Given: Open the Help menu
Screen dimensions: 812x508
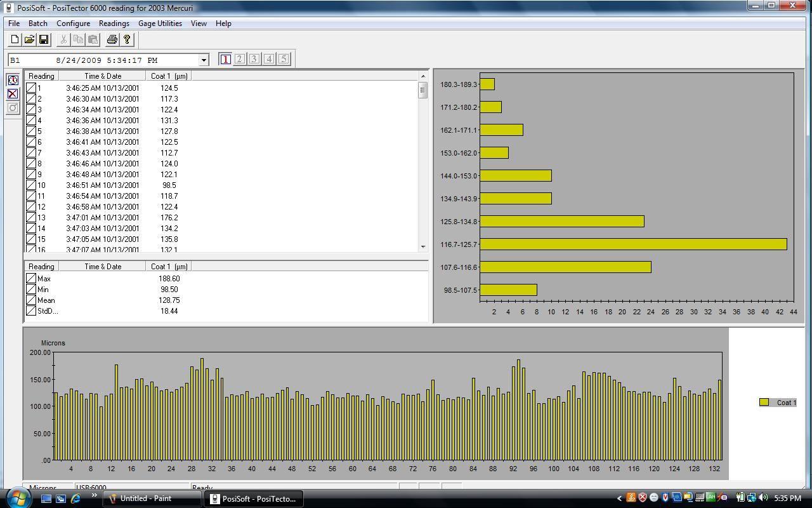Looking at the screenshot, I should point(223,23).
